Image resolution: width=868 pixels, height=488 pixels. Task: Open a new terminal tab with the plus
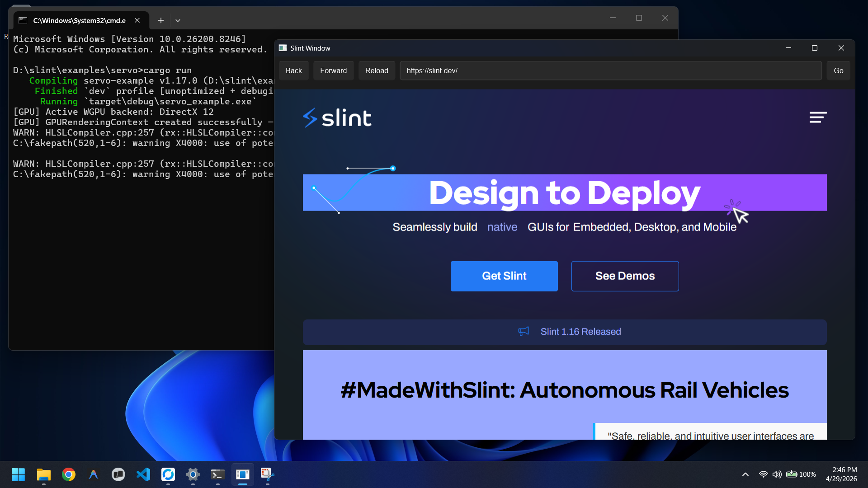160,20
